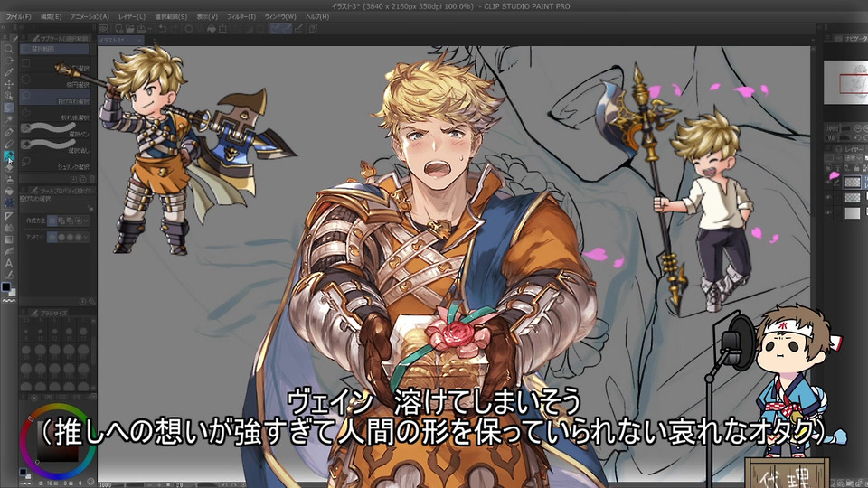868x488 pixels.
Task: Toggle visibility eye of the bottom layer
Action: coord(829,212)
